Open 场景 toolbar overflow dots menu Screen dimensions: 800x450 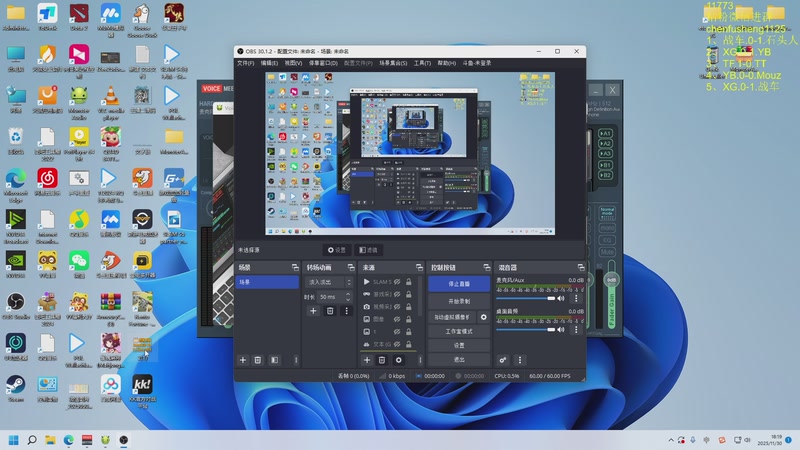(x=296, y=360)
